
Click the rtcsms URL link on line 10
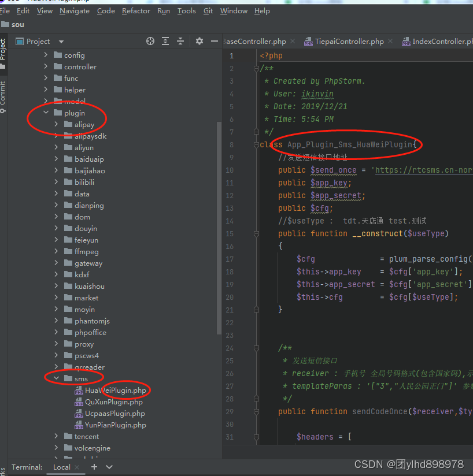pyautogui.click(x=424, y=170)
